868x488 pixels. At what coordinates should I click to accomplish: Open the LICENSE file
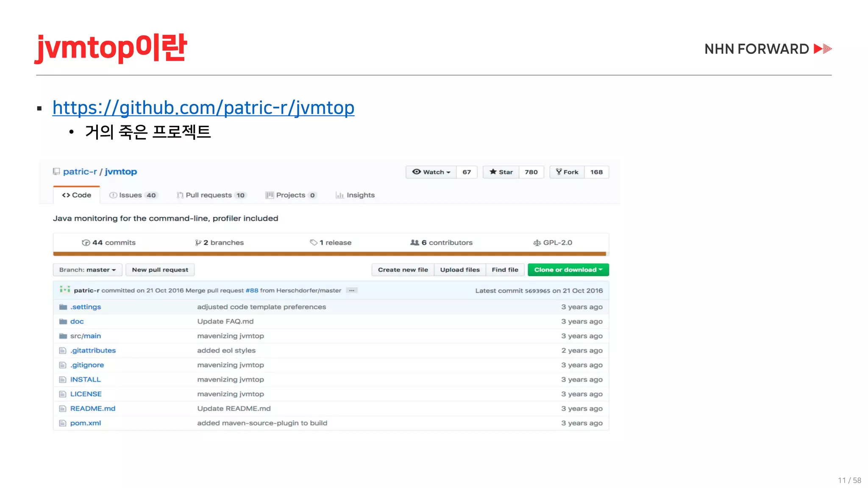point(86,394)
